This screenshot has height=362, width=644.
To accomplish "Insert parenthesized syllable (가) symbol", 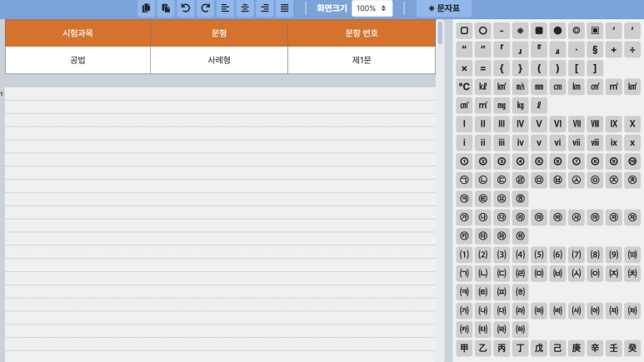I will pyautogui.click(x=464, y=310).
